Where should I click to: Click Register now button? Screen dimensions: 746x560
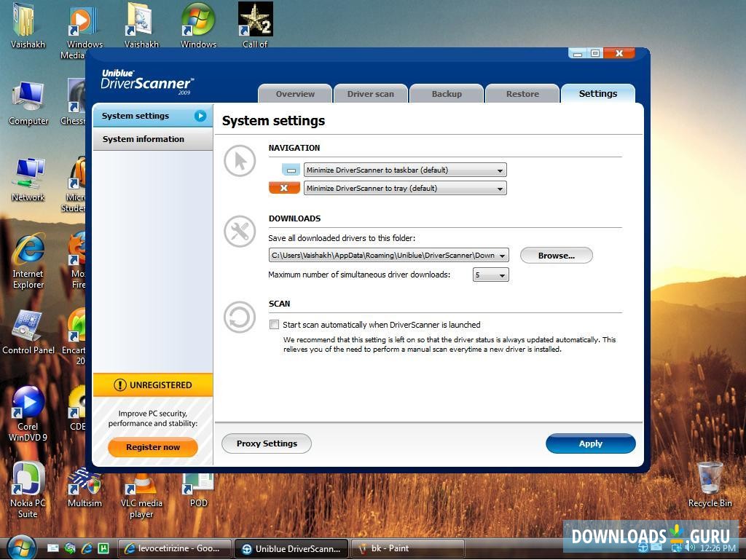[153, 447]
